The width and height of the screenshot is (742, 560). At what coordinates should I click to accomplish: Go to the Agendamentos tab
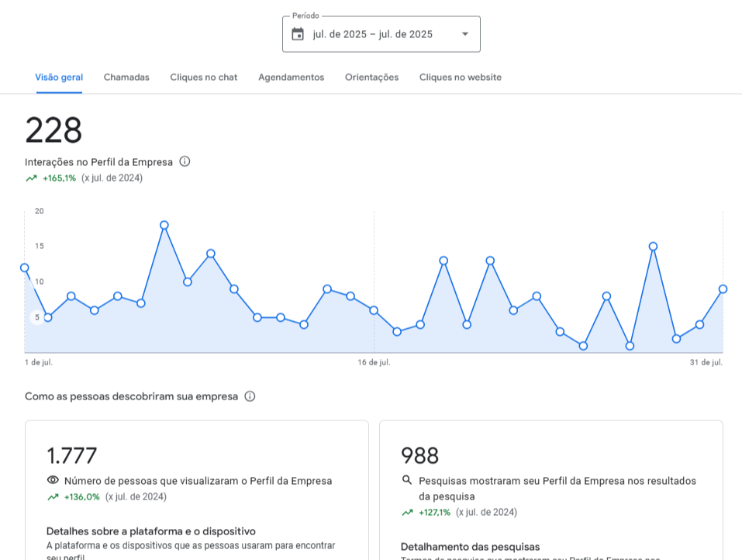pos(291,78)
